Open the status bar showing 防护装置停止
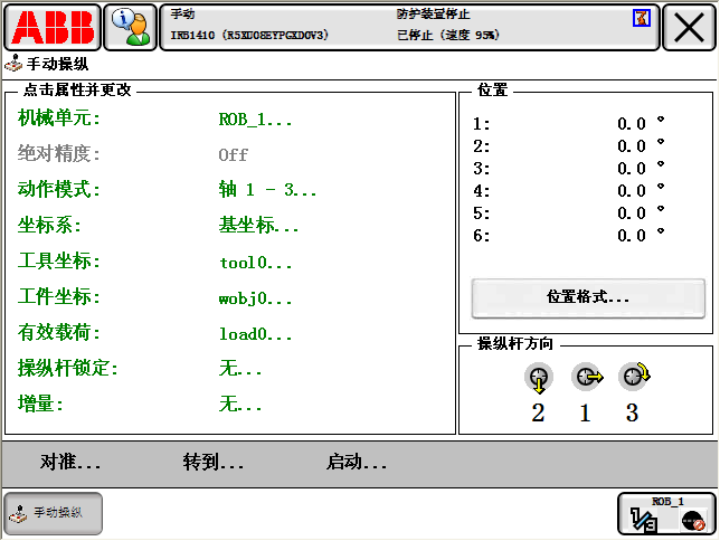 (x=410, y=28)
